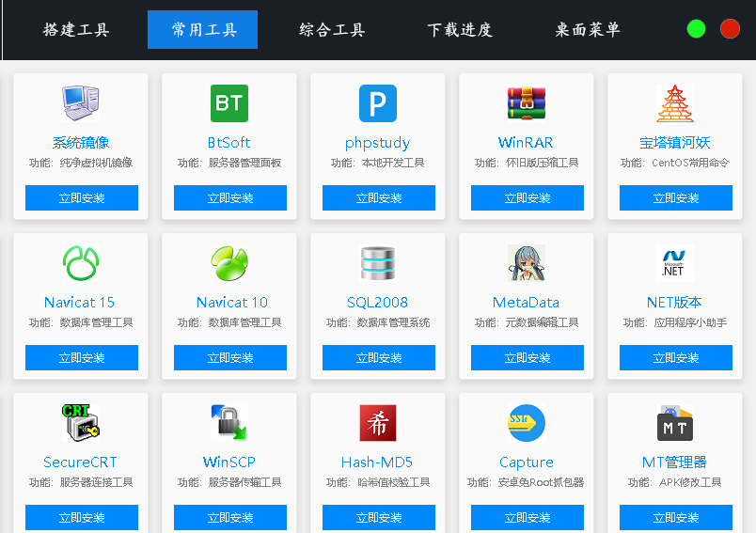Click the SecureCRT icon
Viewport: 756px width, 533px height.
tap(81, 423)
